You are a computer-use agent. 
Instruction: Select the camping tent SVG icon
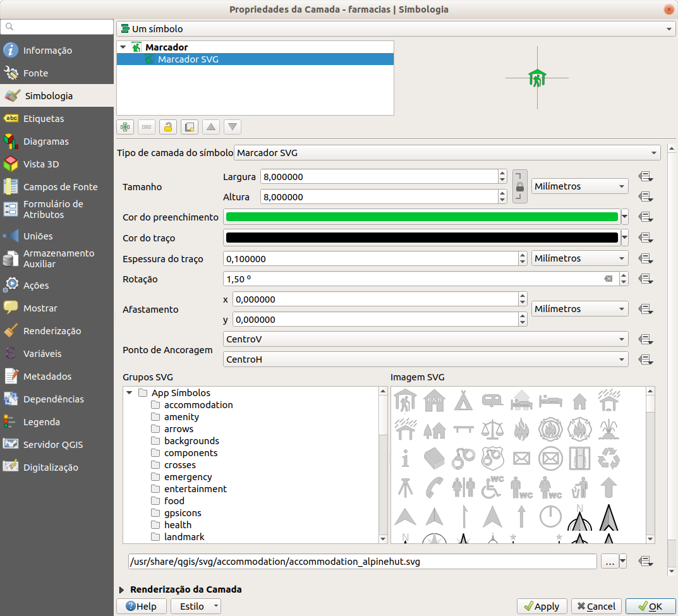[463, 400]
